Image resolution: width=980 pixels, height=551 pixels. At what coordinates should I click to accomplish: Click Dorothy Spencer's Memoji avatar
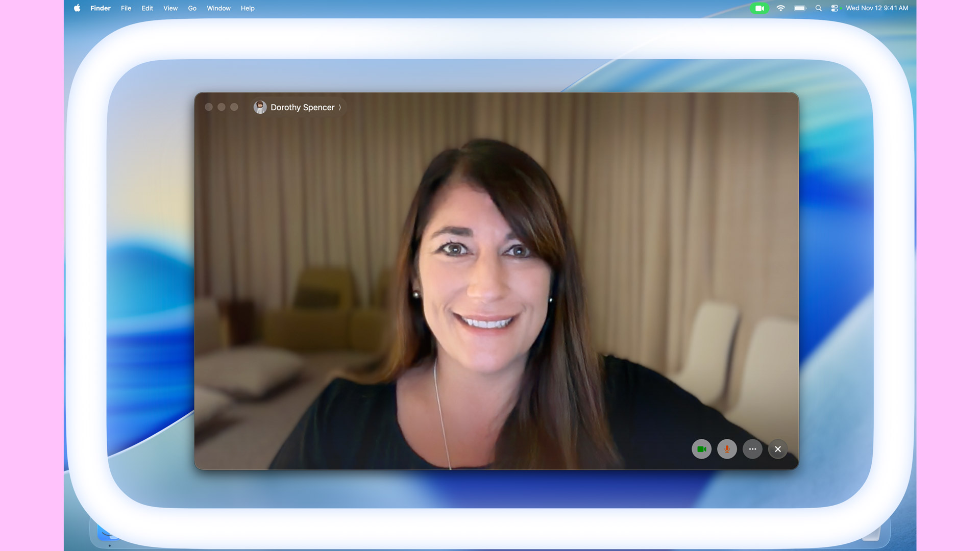[x=260, y=107]
